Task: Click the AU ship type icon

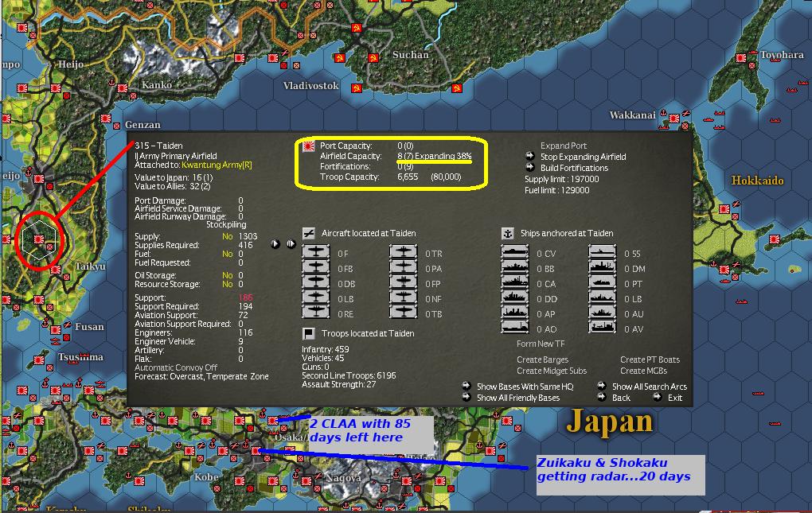Action: click(x=603, y=313)
